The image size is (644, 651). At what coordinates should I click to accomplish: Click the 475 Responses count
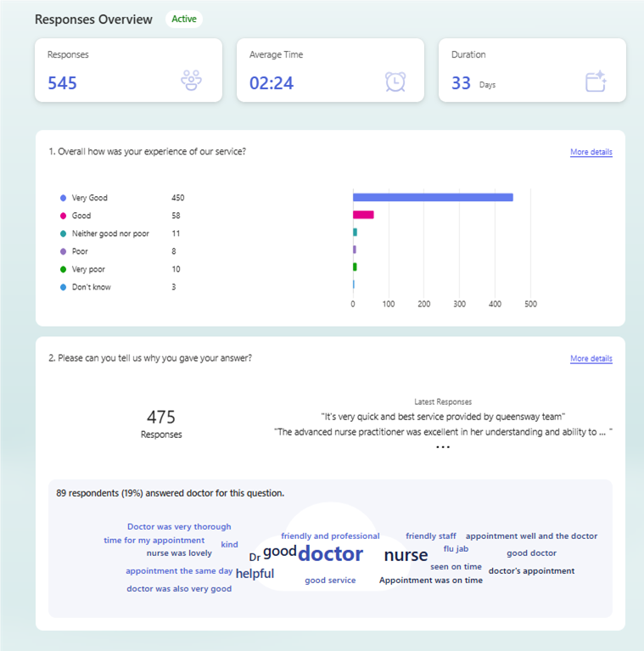(x=161, y=422)
